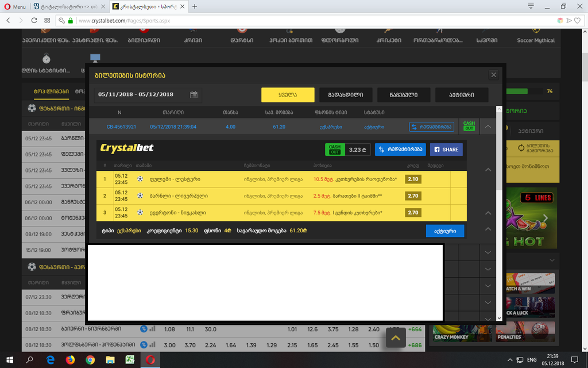Click the back-to-top arrow button
Screen dimensions: 588x368
tap(396, 338)
